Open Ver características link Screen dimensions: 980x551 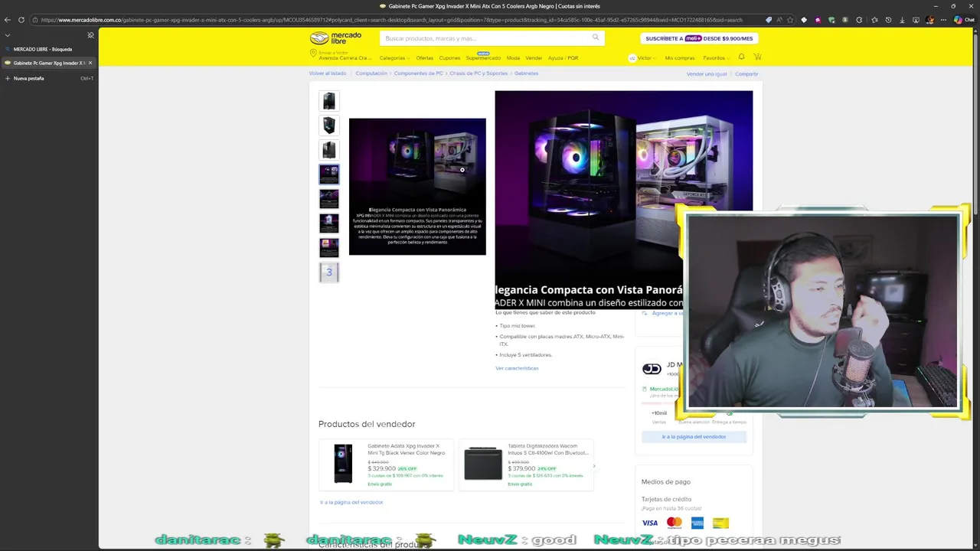pos(517,368)
